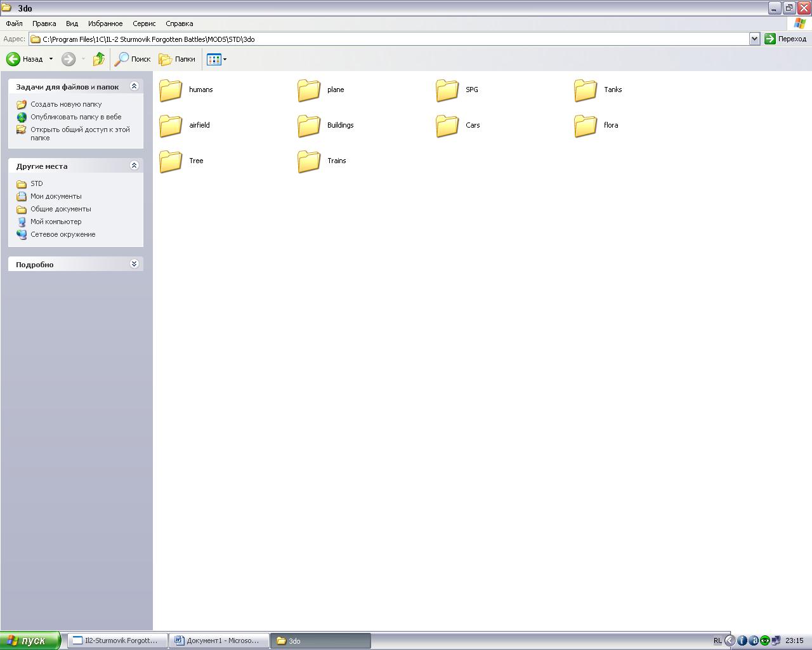The height and width of the screenshot is (650, 812).
Task: Click the Общие документы link
Action: (x=61, y=209)
